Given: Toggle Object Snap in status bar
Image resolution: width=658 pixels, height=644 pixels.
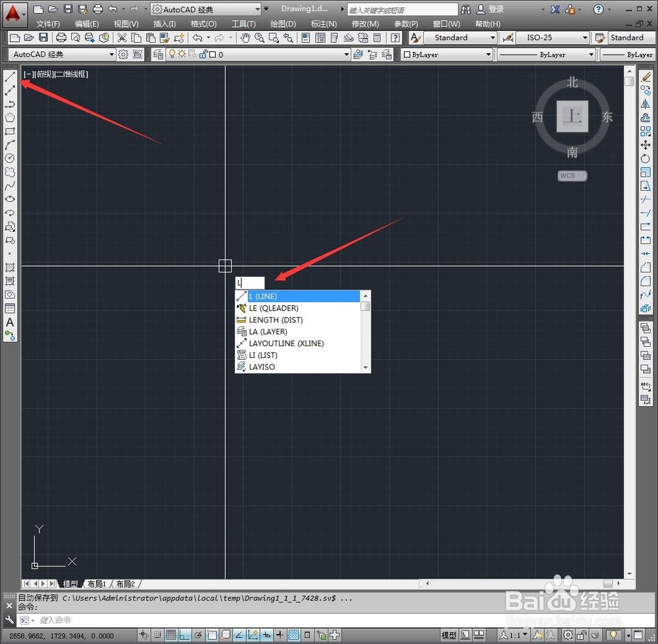Looking at the screenshot, I should pyautogui.click(x=212, y=635).
